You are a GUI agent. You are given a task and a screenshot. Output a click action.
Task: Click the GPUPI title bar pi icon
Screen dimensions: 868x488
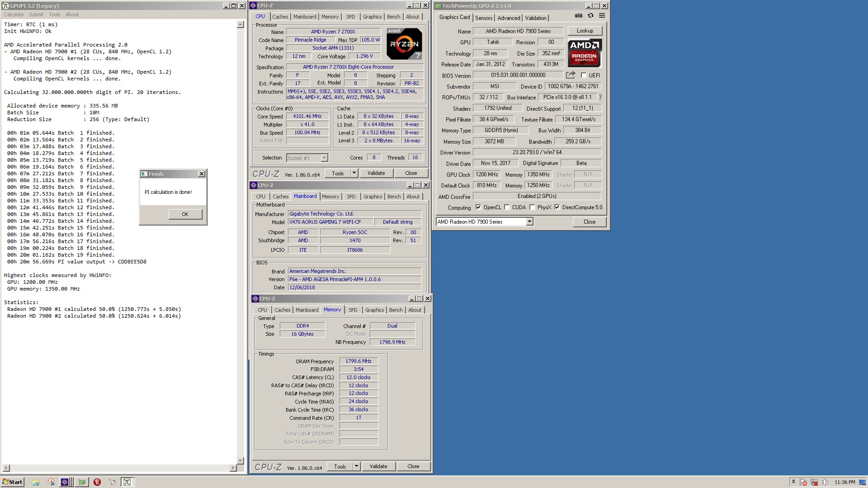[5, 6]
